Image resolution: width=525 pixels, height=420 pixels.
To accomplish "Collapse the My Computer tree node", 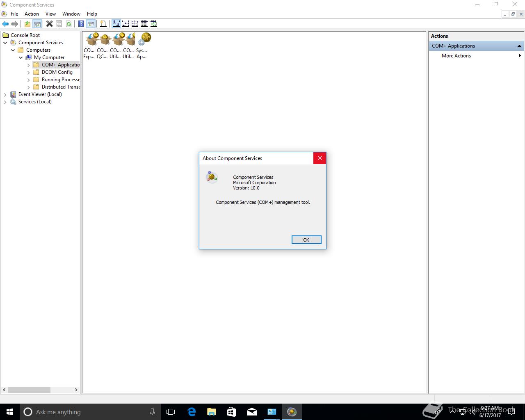I will pyautogui.click(x=21, y=57).
